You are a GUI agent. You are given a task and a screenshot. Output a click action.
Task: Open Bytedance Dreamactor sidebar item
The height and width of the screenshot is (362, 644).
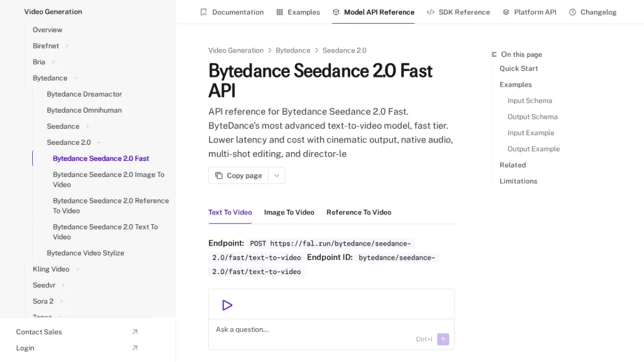click(84, 94)
